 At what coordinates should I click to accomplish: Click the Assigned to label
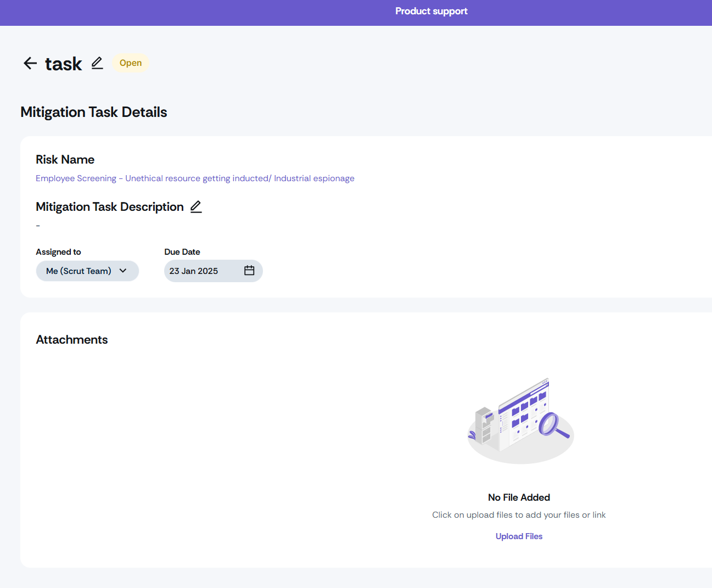(58, 252)
